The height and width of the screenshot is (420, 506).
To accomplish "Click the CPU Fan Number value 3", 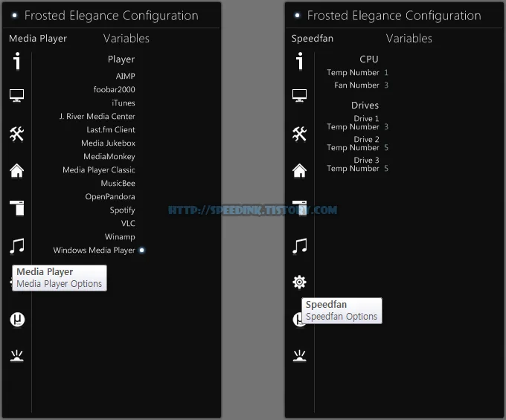I will pos(386,85).
